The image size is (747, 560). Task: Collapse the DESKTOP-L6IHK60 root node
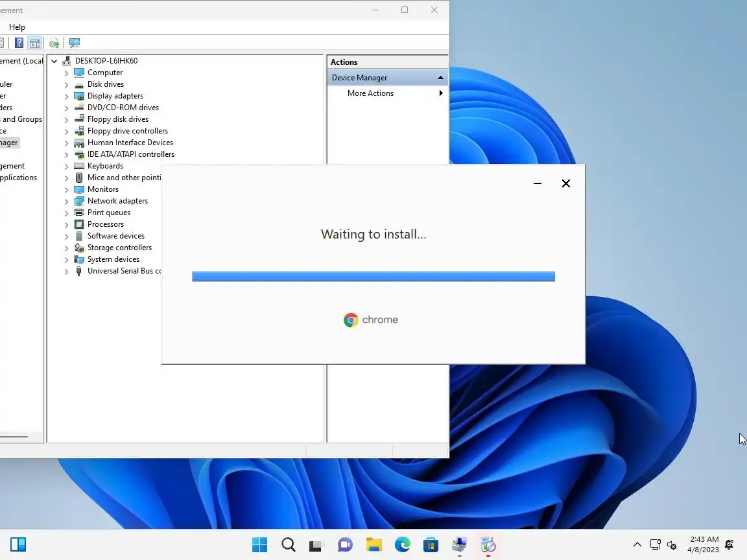54,61
